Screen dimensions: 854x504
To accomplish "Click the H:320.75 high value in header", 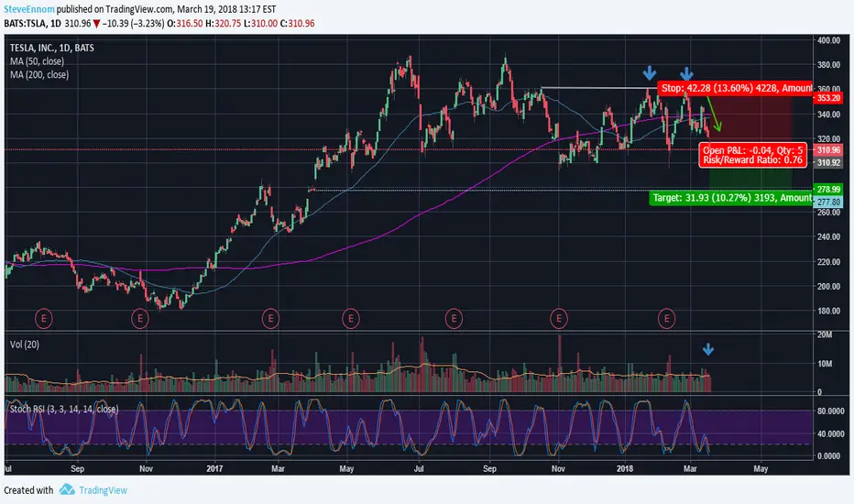I will 223,24.
